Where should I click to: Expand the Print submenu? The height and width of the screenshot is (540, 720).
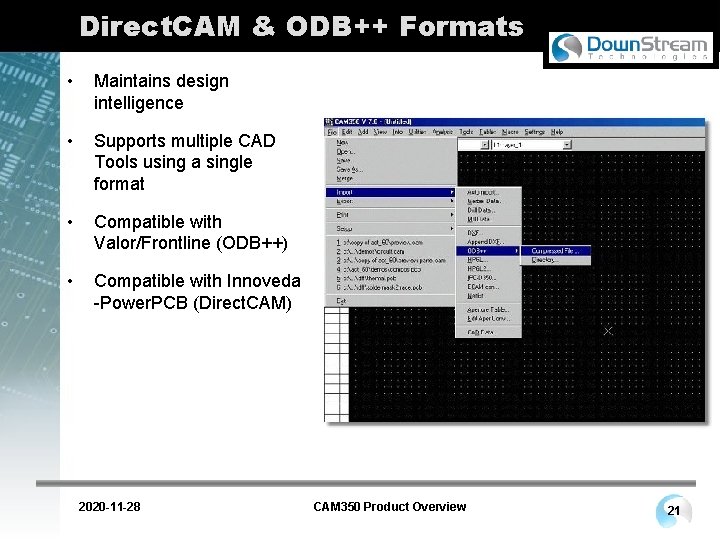[391, 214]
